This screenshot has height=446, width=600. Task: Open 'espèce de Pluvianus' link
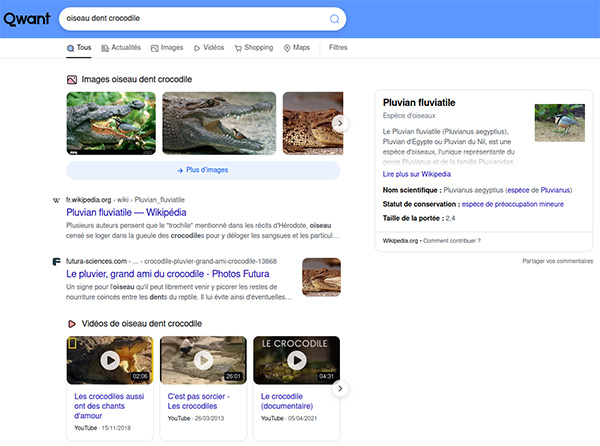point(539,190)
